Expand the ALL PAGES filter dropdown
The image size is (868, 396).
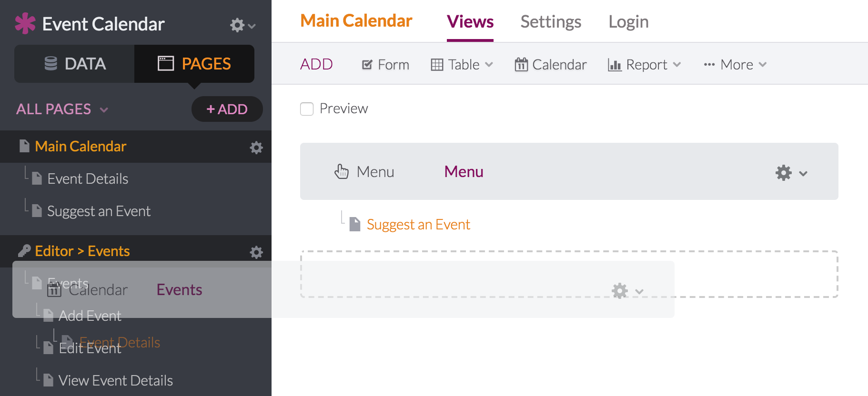coord(62,109)
